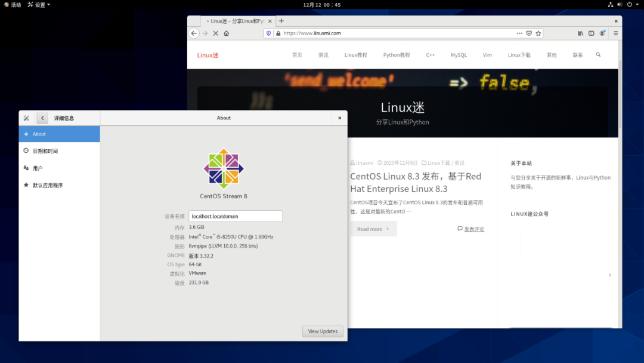
Task: Click 3.6 GiB memory value
Action: coord(197,227)
